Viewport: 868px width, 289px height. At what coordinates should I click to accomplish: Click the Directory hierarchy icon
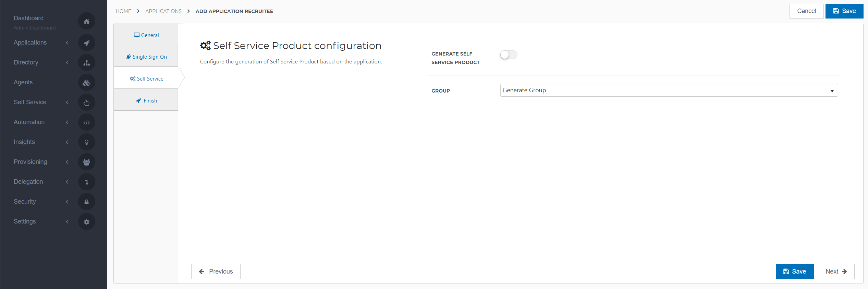pos(86,63)
